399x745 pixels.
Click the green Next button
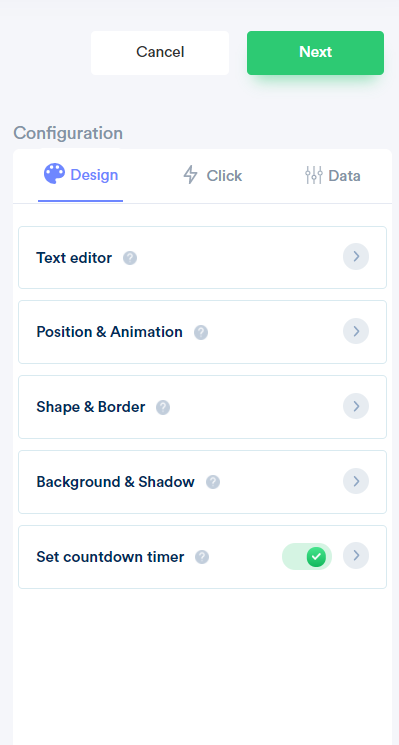click(315, 53)
